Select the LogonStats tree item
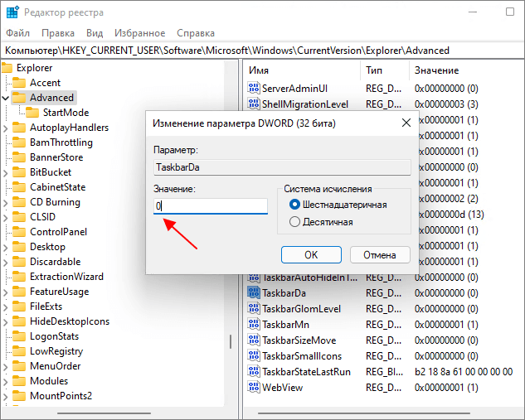Viewport: 525px width, 420px height. (54, 336)
